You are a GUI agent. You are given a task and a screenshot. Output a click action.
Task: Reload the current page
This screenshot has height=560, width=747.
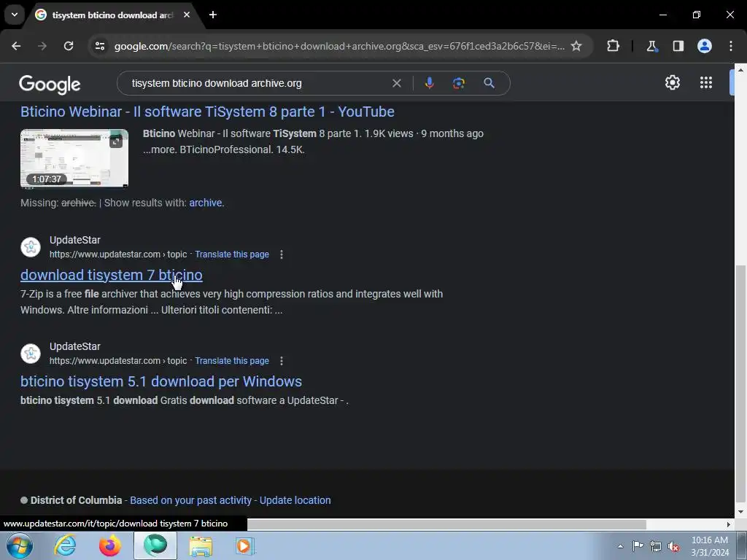(69, 46)
